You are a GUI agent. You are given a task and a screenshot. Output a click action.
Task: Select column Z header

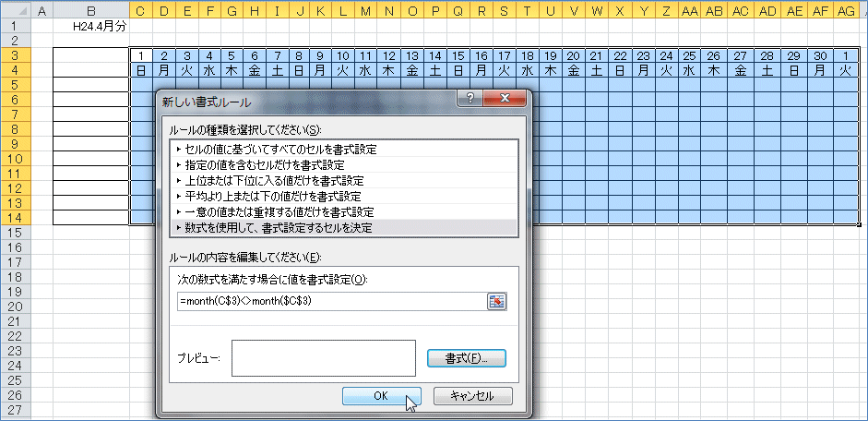tap(666, 10)
